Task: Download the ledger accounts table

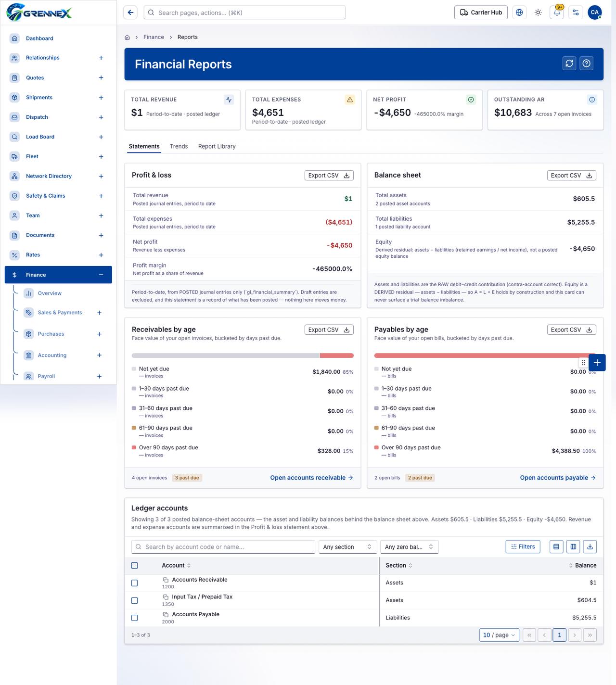Action: (x=590, y=546)
